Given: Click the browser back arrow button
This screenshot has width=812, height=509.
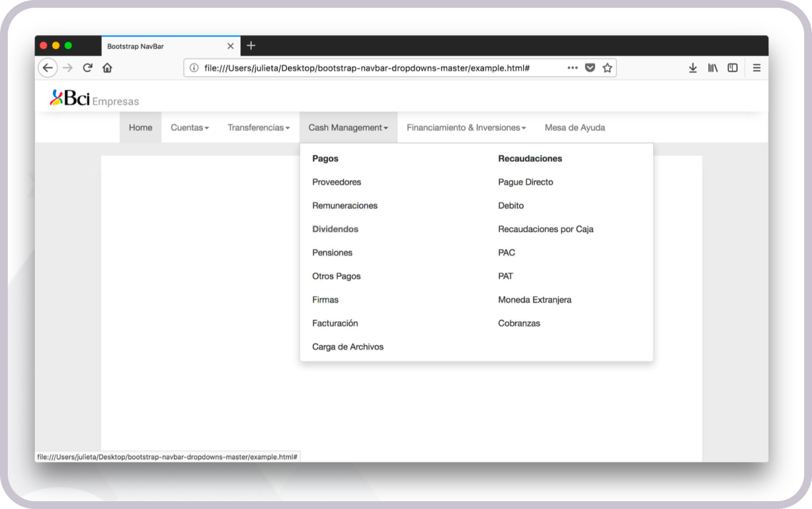Looking at the screenshot, I should (x=47, y=68).
